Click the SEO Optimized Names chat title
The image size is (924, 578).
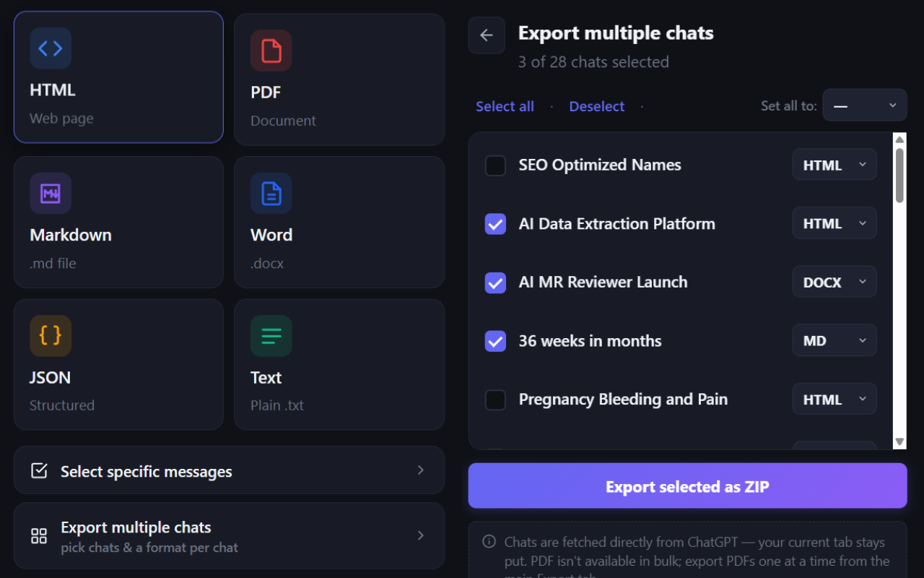pyautogui.click(x=600, y=165)
